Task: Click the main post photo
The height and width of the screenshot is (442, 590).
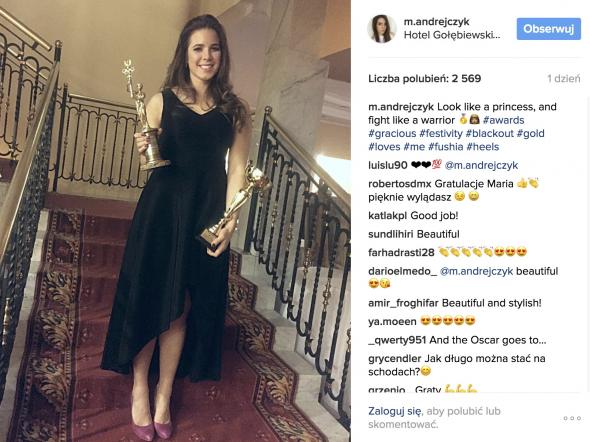Action: point(175,221)
